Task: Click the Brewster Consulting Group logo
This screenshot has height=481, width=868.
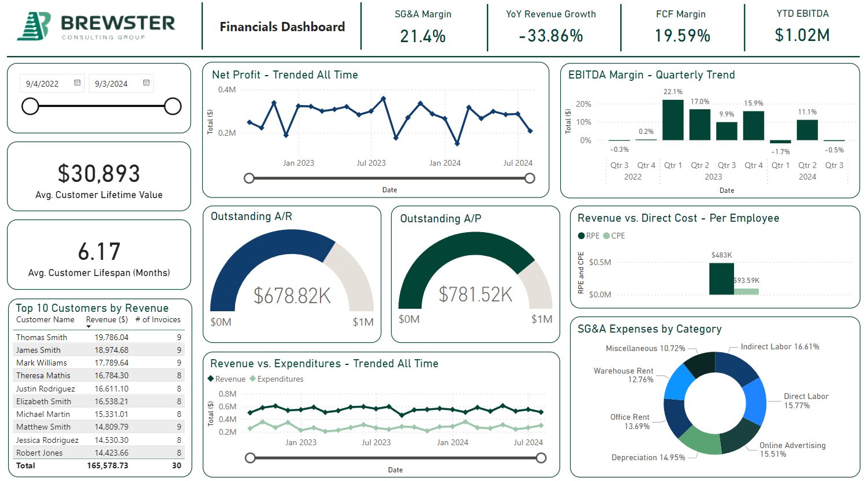Action: (x=96, y=27)
